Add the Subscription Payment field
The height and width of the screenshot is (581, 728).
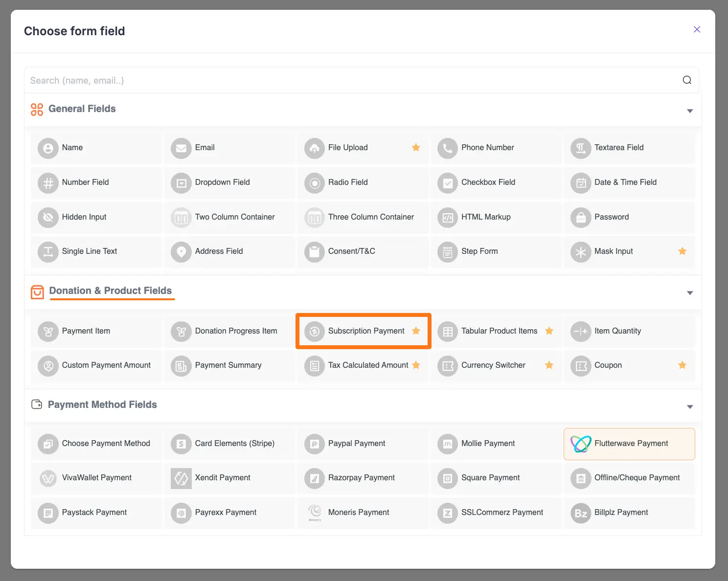[x=363, y=331]
